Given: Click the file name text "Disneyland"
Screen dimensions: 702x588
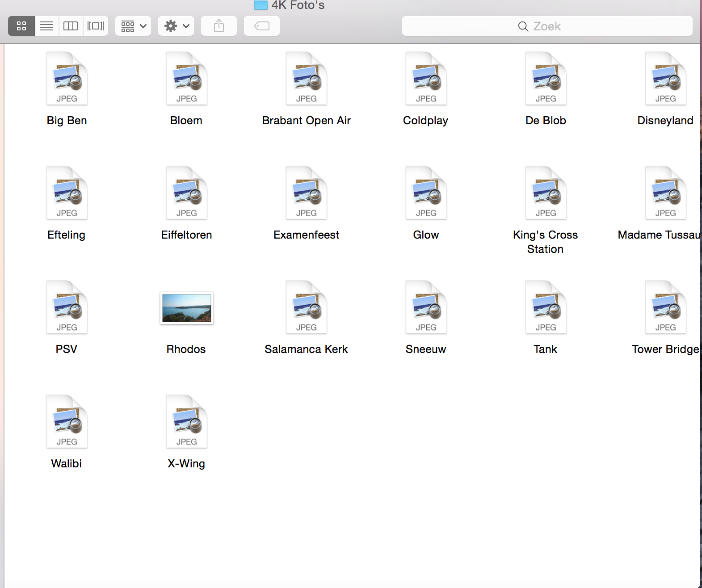Looking at the screenshot, I should (x=665, y=121).
